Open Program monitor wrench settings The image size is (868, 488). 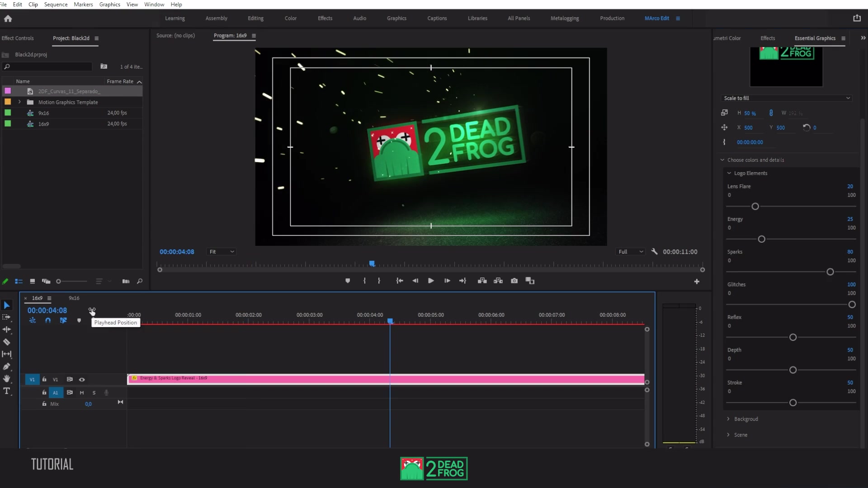[654, 252]
